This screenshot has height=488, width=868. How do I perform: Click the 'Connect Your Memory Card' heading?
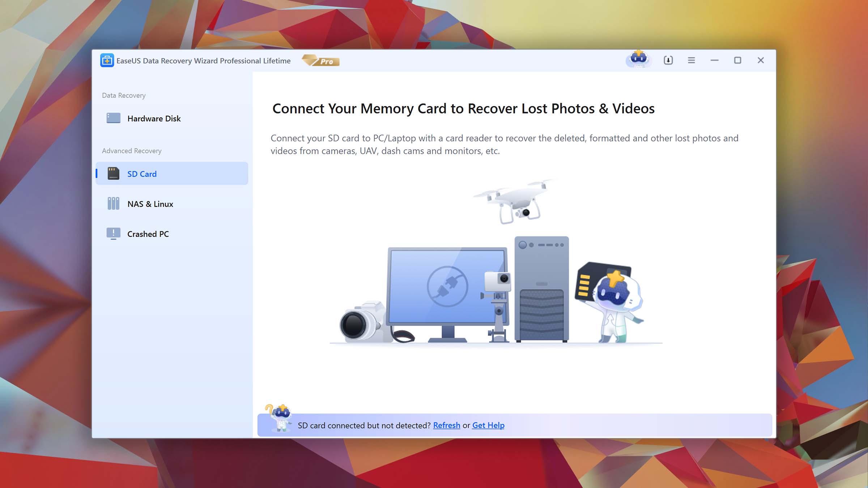[464, 108]
